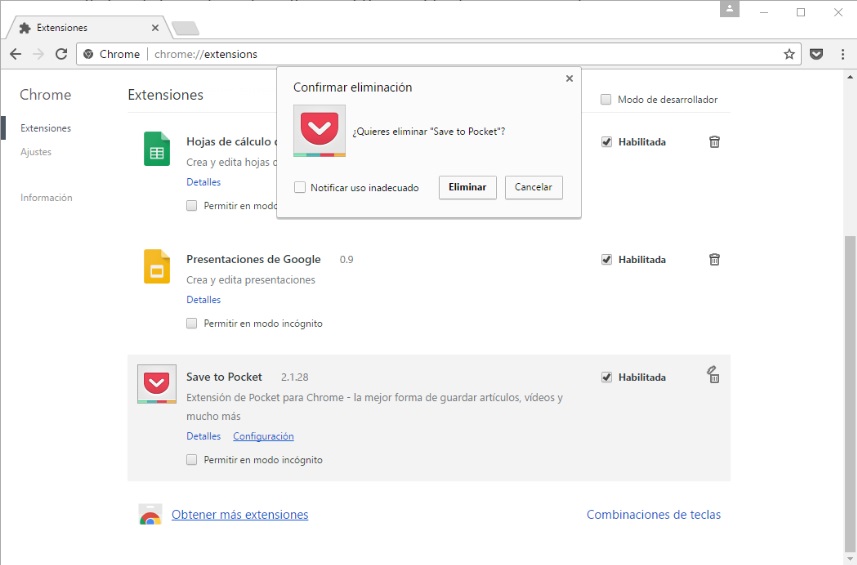
Task: Open the Chrome three-dot menu
Action: (x=842, y=54)
